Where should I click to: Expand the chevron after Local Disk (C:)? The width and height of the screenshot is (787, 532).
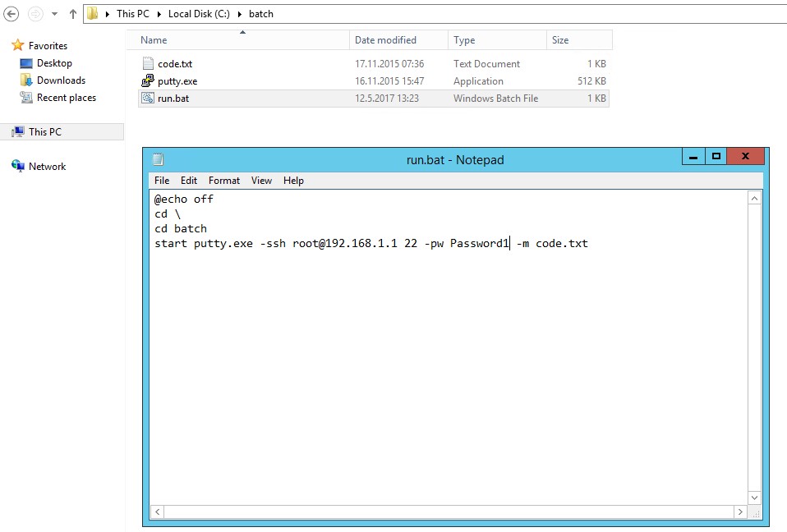click(239, 14)
